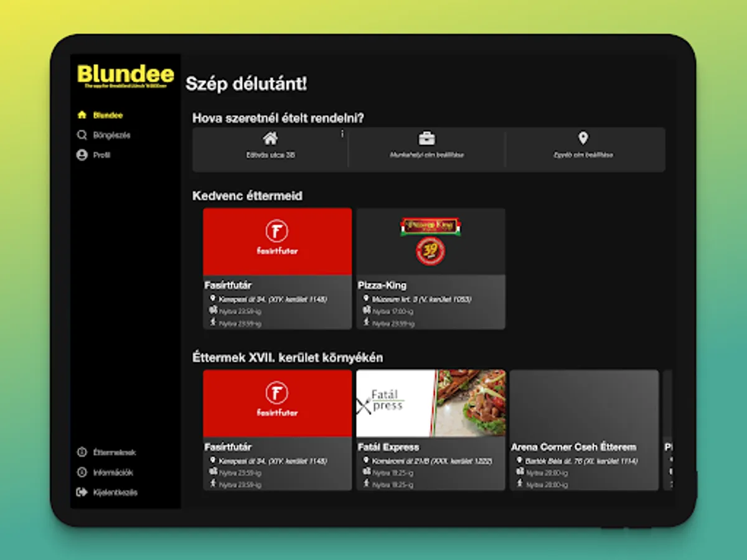The image size is (747, 560).
Task: Click Fatál Express delivery scooter icon
Action: 367,472
